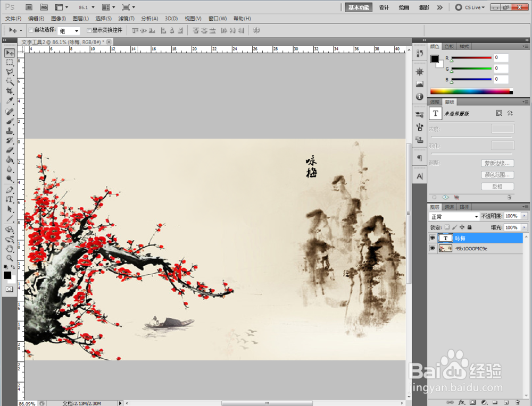The width and height of the screenshot is (532, 406).
Task: Hide the 咏梅 text layer
Action: coord(432,238)
